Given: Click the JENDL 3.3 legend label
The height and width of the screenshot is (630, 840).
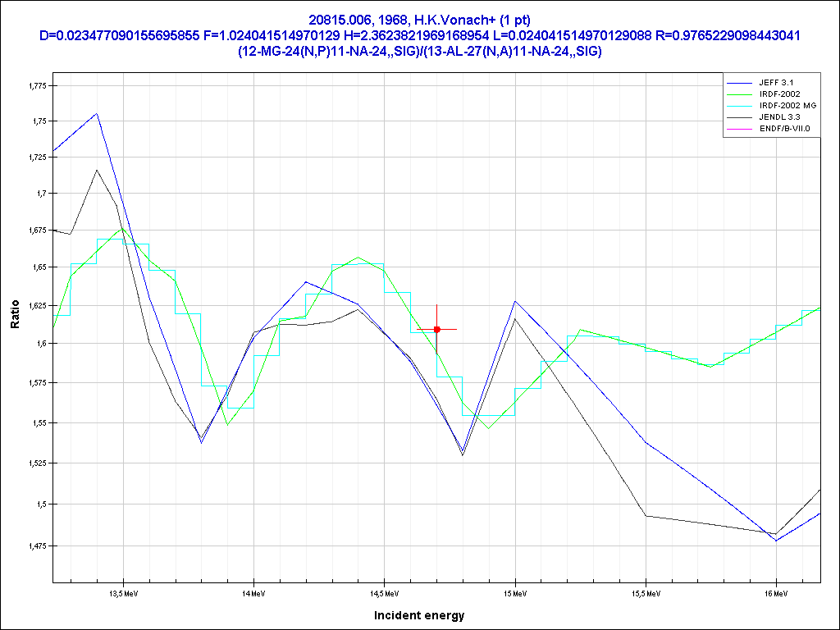Looking at the screenshot, I should (x=781, y=117).
